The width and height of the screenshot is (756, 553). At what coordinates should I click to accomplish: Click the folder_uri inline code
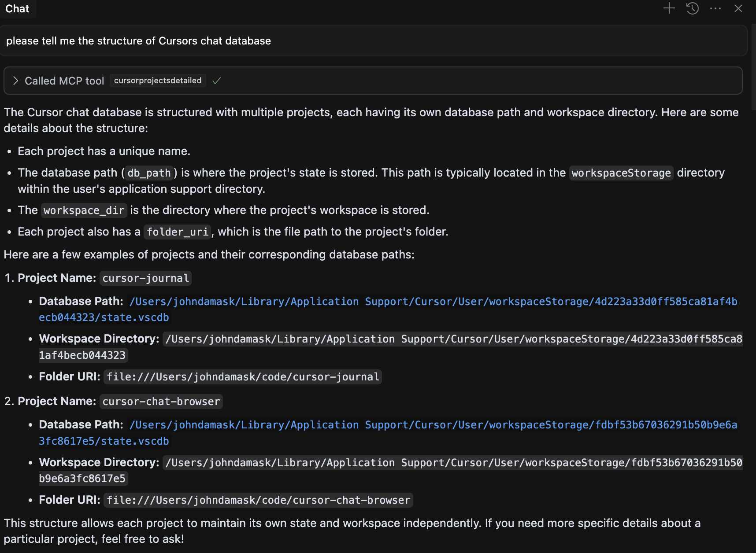(177, 232)
